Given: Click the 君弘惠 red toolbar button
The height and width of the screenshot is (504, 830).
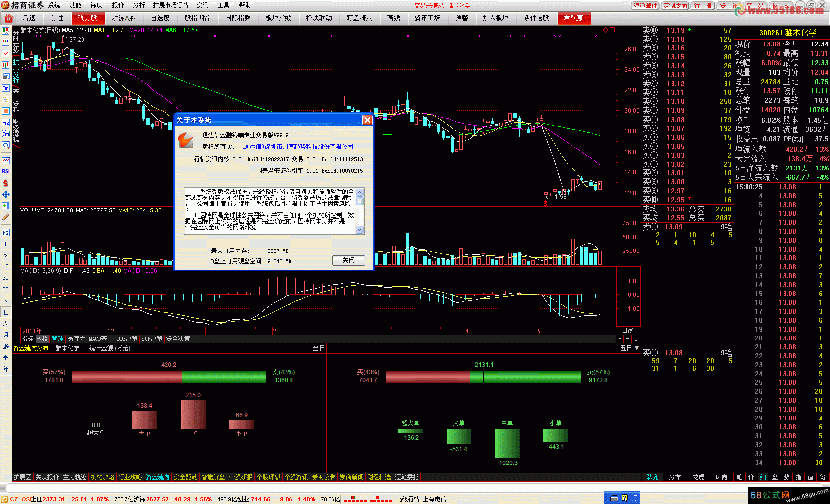Looking at the screenshot, I should coord(574,18).
